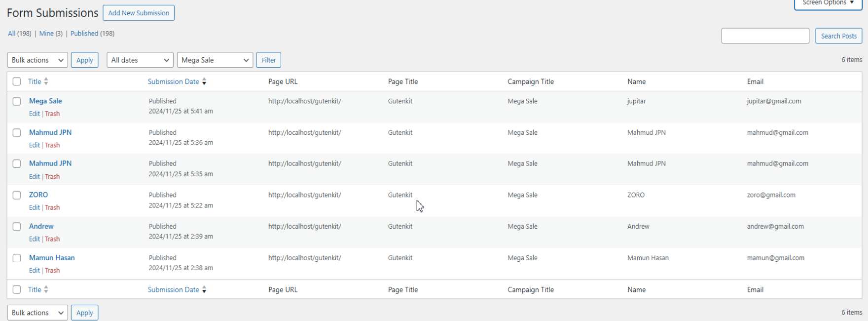Click the Add New Submission button
This screenshot has width=868, height=321.
[x=139, y=13]
